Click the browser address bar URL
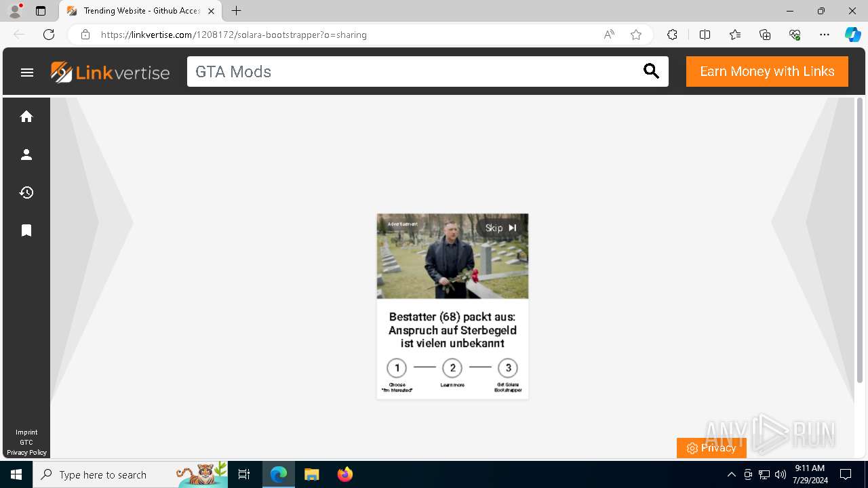The width and height of the screenshot is (868, 488). pyautogui.click(x=234, y=35)
